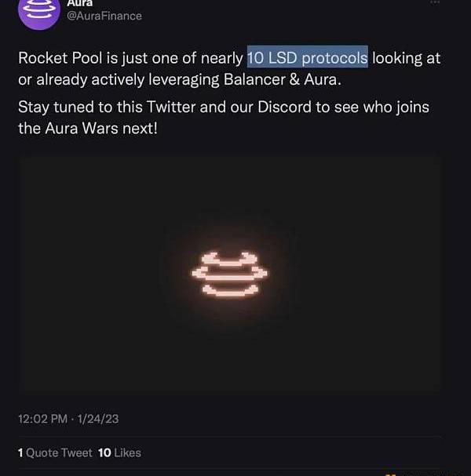Open the @AuraFinance handle link
This screenshot has width=471, height=476.
104,16
